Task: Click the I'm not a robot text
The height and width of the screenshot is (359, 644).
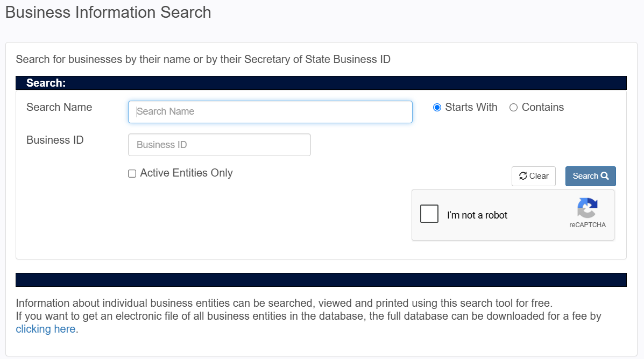Action: click(x=477, y=215)
